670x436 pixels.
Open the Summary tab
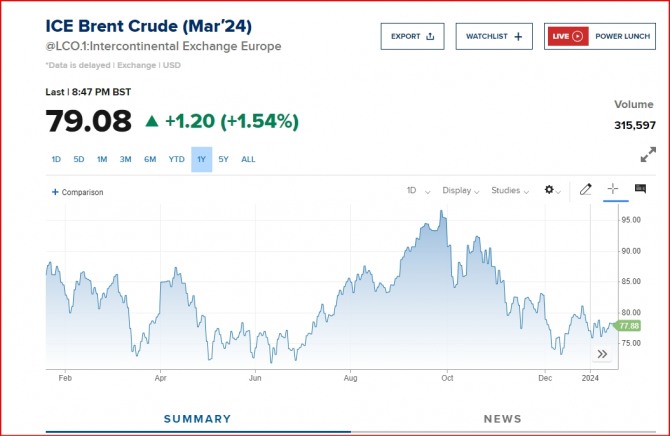(x=197, y=419)
